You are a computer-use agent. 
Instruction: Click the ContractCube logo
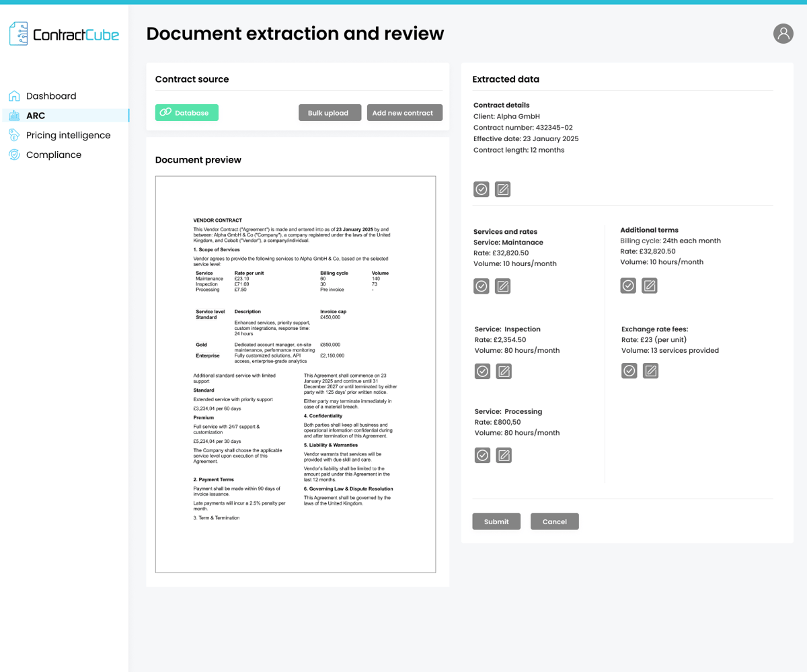[64, 34]
